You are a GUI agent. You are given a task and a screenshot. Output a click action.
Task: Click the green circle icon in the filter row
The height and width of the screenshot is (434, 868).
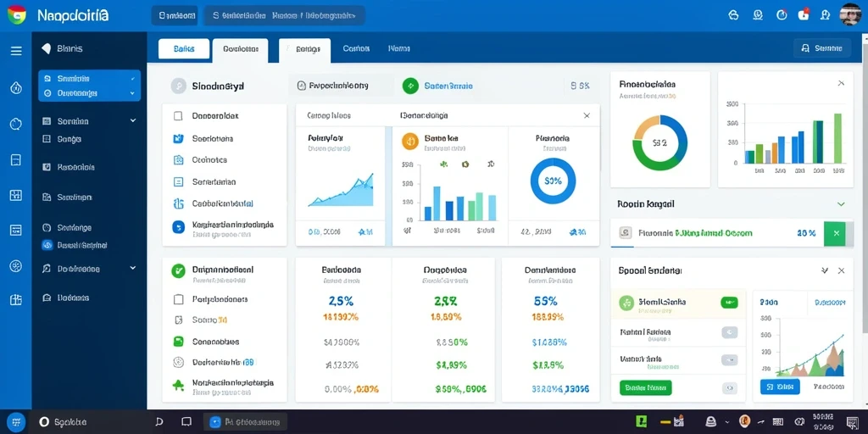tap(409, 86)
